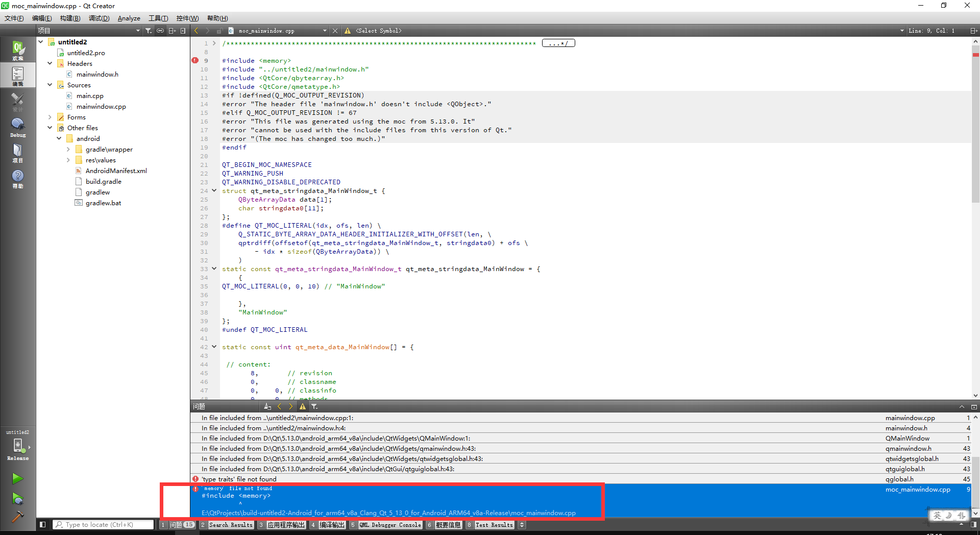The width and height of the screenshot is (980, 535).
Task: Expand the res\values folder
Action: coord(68,160)
